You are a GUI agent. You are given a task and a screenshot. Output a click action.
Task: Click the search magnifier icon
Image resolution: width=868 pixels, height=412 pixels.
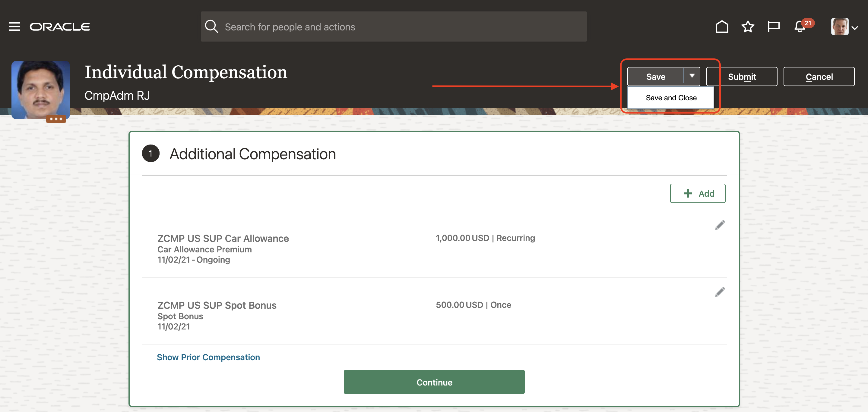point(212,27)
